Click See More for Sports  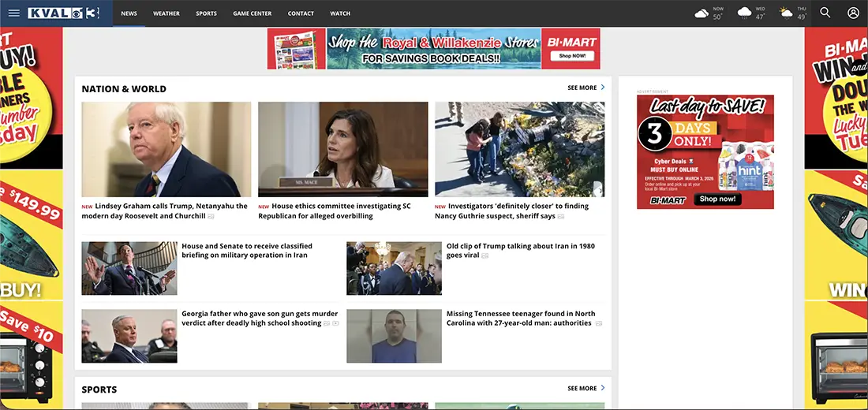pos(582,389)
